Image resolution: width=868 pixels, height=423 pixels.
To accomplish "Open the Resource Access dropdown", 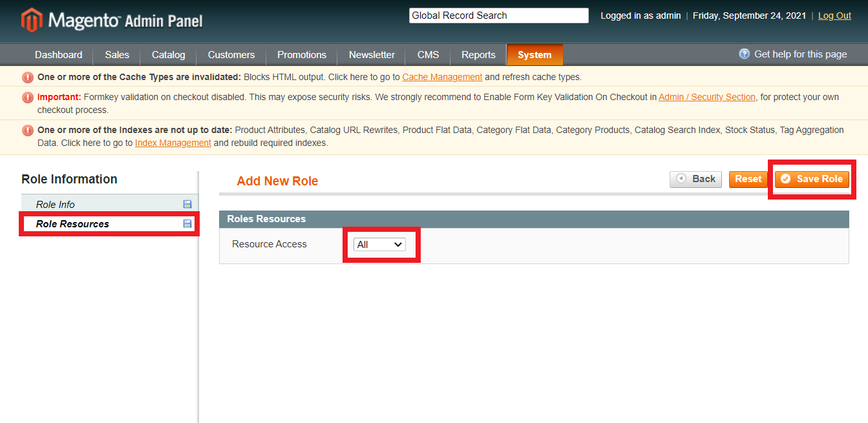I will click(380, 245).
